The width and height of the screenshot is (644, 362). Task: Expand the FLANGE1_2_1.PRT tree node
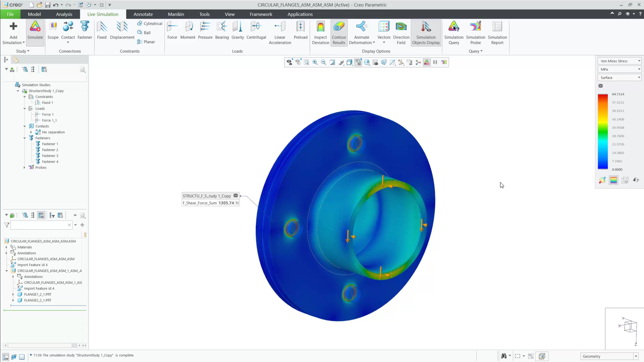pyautogui.click(x=13, y=294)
